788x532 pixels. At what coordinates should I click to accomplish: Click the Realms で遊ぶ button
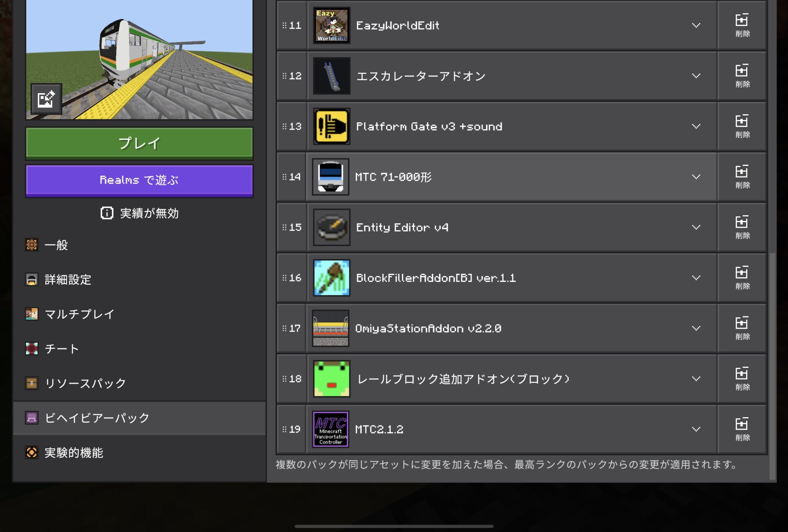140,180
